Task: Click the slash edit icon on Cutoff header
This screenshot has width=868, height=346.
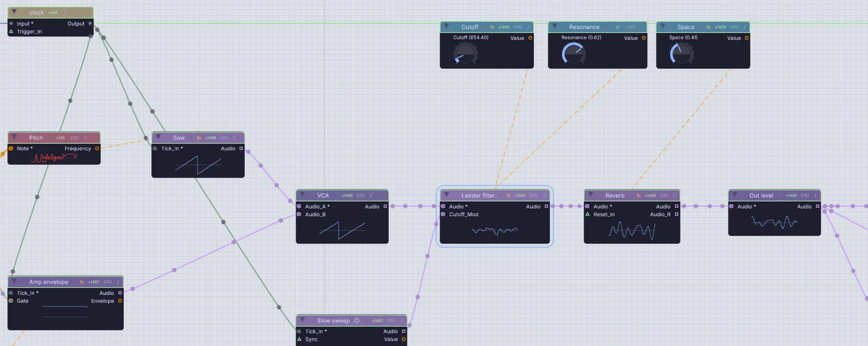Action: click(x=528, y=27)
